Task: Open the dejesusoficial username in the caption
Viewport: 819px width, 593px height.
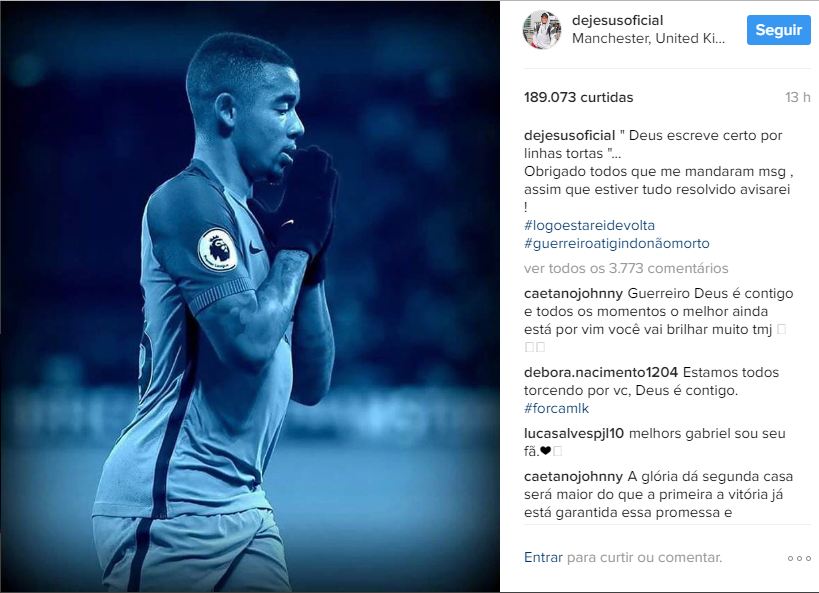Action: (x=569, y=136)
